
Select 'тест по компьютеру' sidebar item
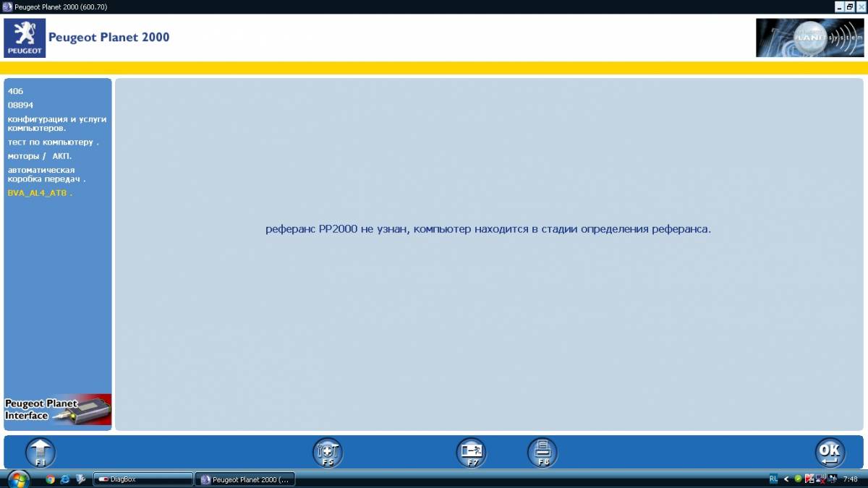(x=52, y=142)
